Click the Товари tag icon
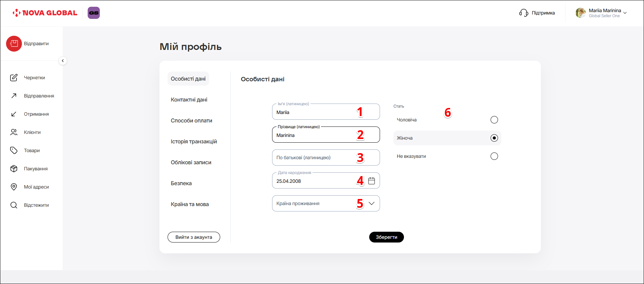Screen dimensions: 644x284 coord(14,150)
